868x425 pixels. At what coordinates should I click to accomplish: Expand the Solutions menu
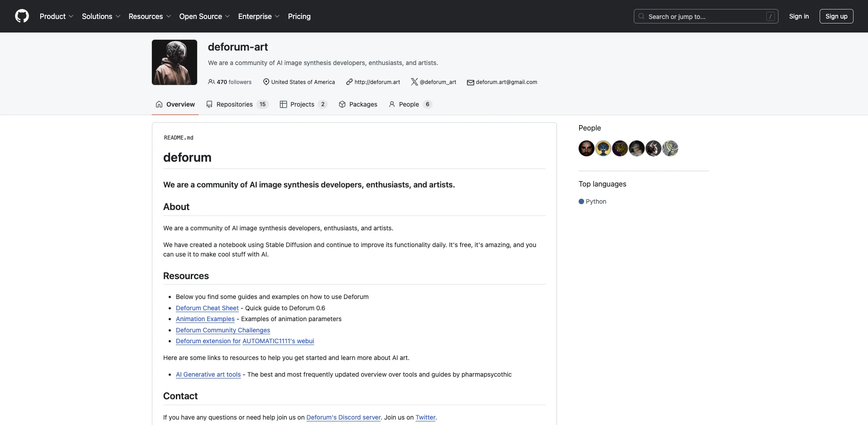pyautogui.click(x=101, y=16)
